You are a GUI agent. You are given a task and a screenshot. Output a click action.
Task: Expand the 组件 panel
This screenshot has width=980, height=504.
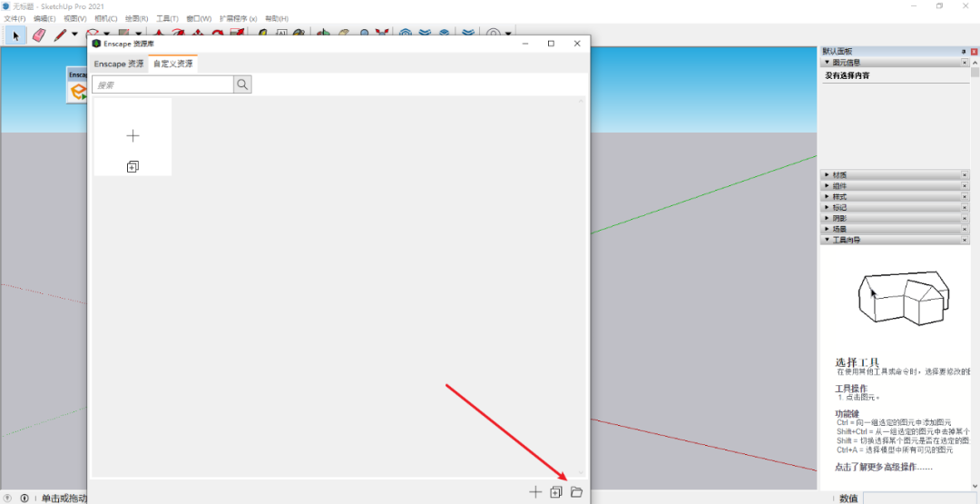[839, 185]
